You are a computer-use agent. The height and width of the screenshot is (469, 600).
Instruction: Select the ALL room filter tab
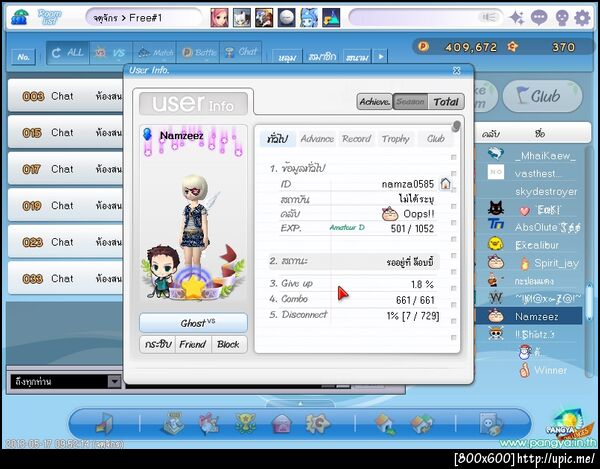pyautogui.click(x=68, y=52)
